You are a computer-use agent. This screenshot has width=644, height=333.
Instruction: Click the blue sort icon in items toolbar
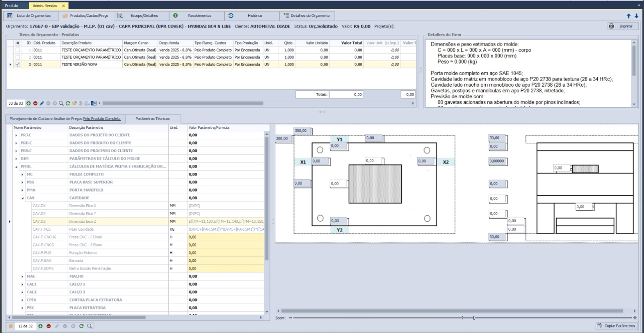pyautogui.click(x=94, y=103)
